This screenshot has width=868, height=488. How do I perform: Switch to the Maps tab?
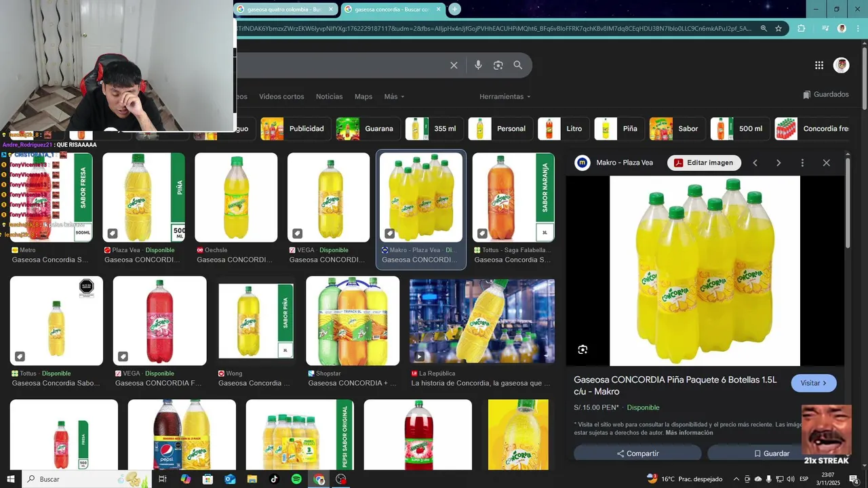coord(363,96)
